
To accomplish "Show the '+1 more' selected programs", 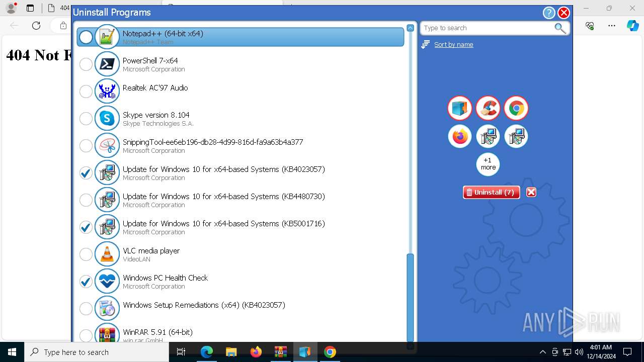I will (488, 164).
